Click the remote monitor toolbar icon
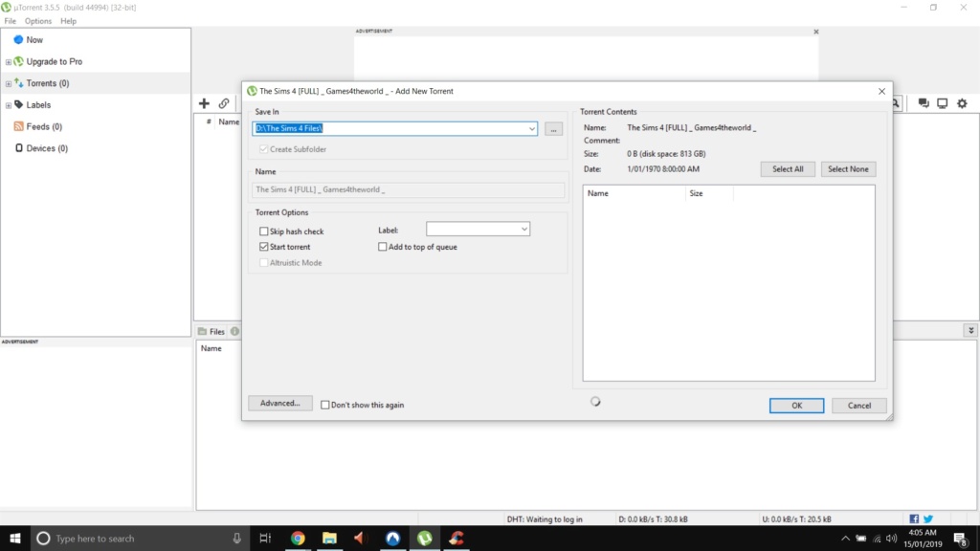980x551 pixels. [x=943, y=103]
